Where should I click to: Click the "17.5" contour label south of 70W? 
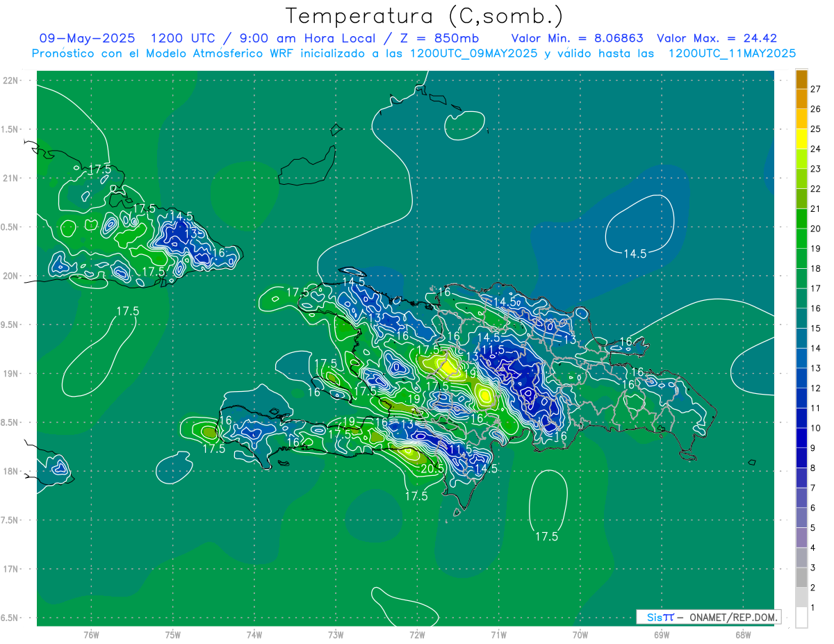tap(547, 536)
